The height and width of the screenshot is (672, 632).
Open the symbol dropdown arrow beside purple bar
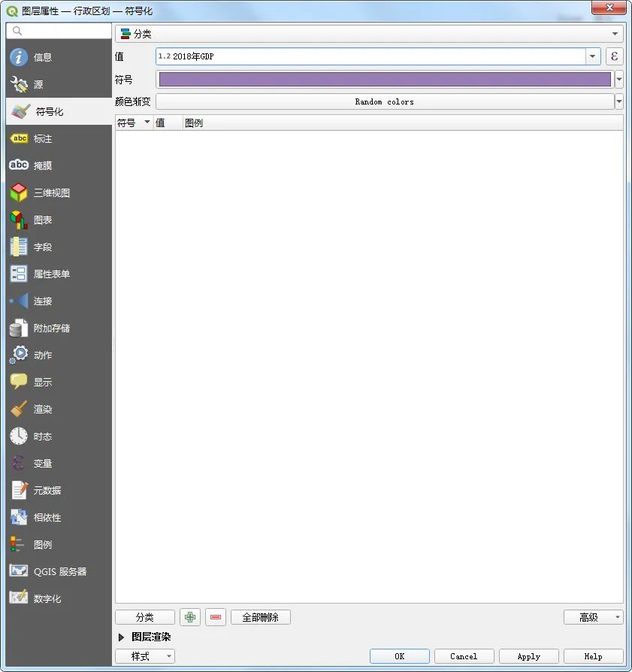[618, 79]
